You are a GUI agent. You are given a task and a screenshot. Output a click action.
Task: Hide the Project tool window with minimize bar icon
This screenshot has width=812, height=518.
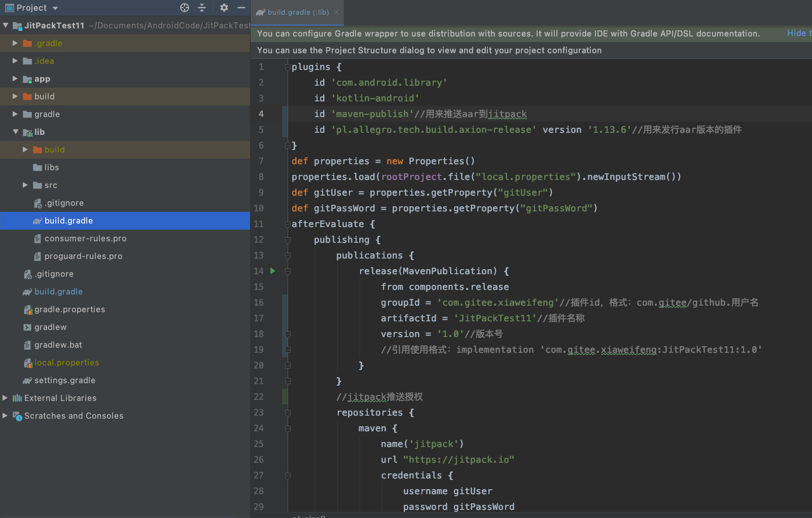click(x=240, y=8)
